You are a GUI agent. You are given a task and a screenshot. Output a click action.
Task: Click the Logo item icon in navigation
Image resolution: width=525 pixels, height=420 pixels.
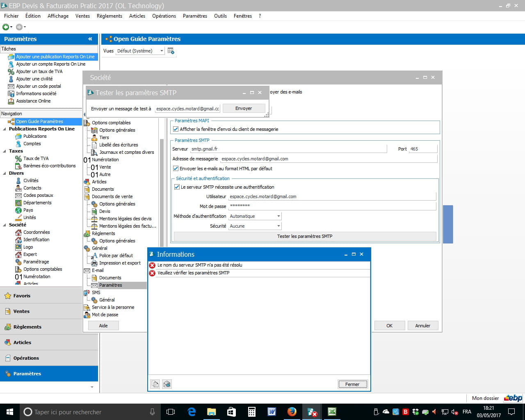tap(18, 247)
